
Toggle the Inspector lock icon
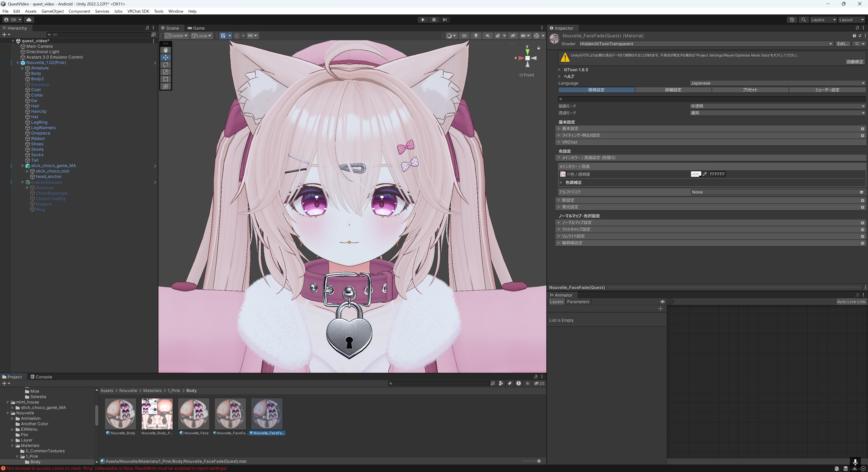pyautogui.click(x=857, y=28)
